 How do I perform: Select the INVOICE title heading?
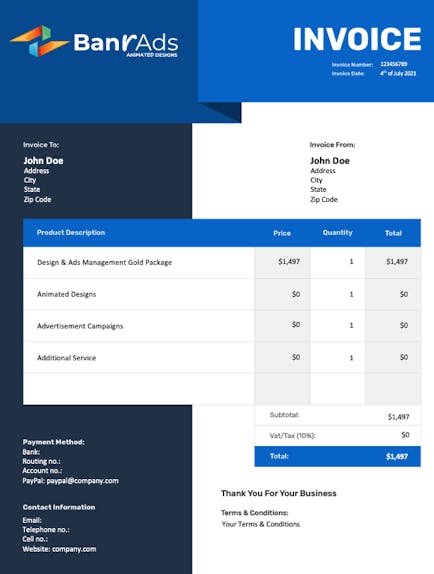pyautogui.click(x=357, y=39)
